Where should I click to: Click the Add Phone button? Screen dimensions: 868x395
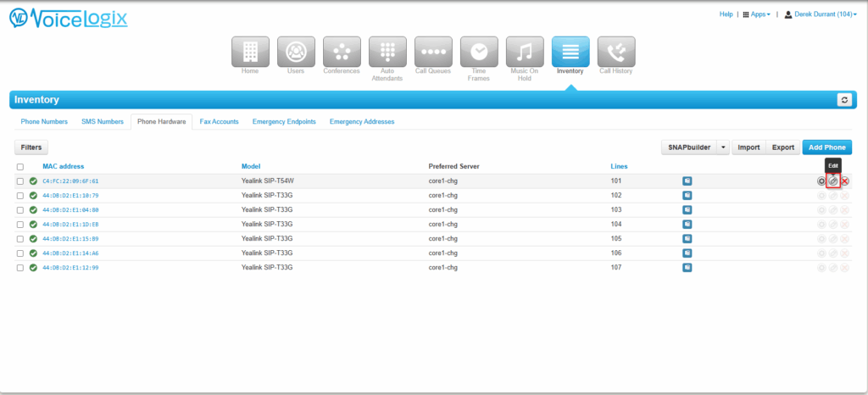click(x=827, y=147)
